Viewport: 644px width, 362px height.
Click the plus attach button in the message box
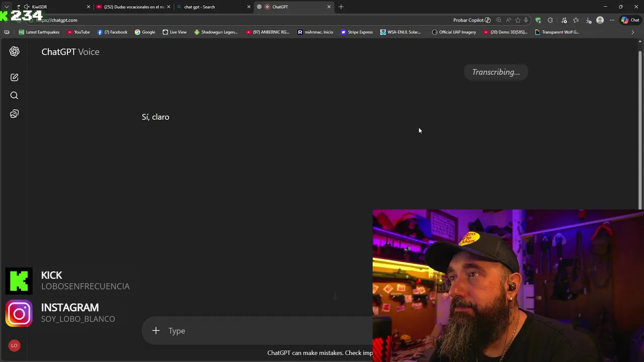156,330
